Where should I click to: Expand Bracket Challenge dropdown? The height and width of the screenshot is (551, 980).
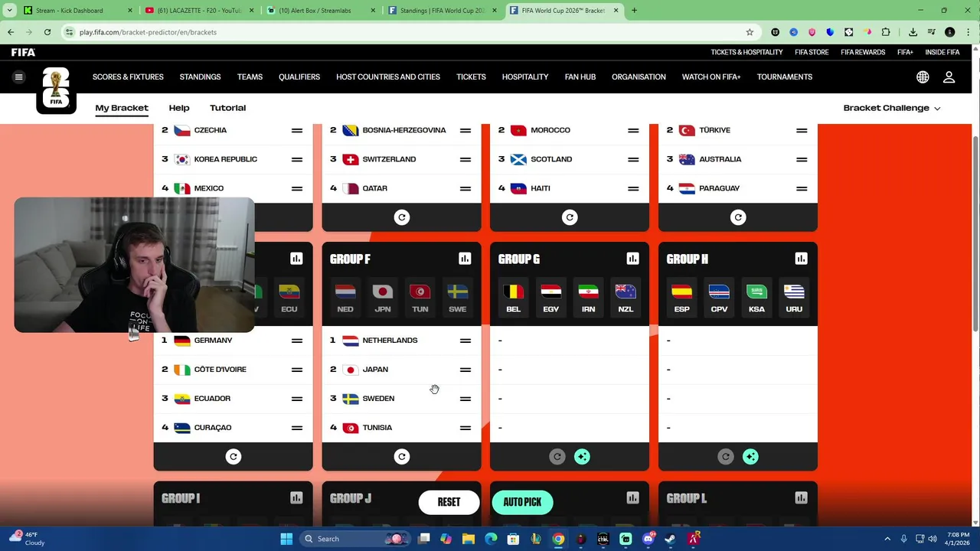click(x=892, y=108)
